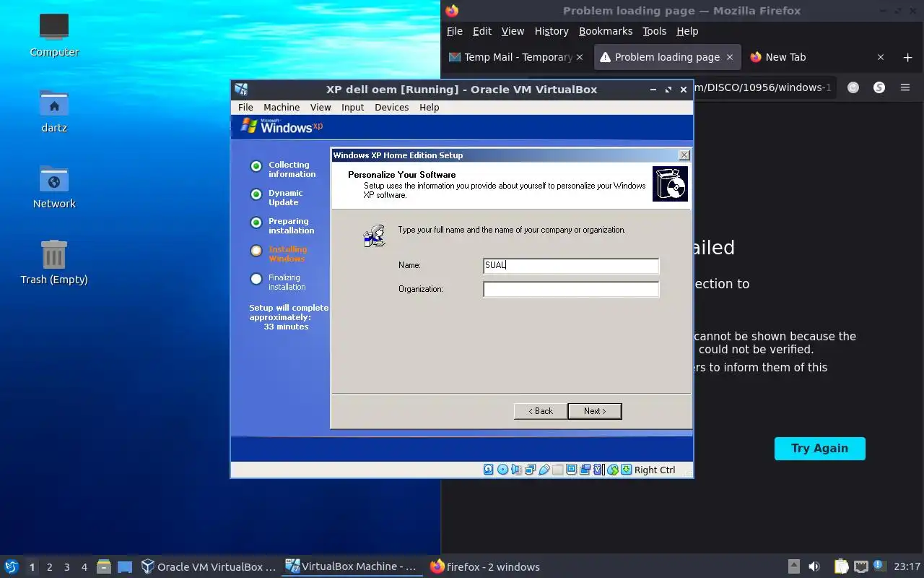The image size is (924, 578).
Task: Click removable media eject tray icon
Action: tap(794, 566)
